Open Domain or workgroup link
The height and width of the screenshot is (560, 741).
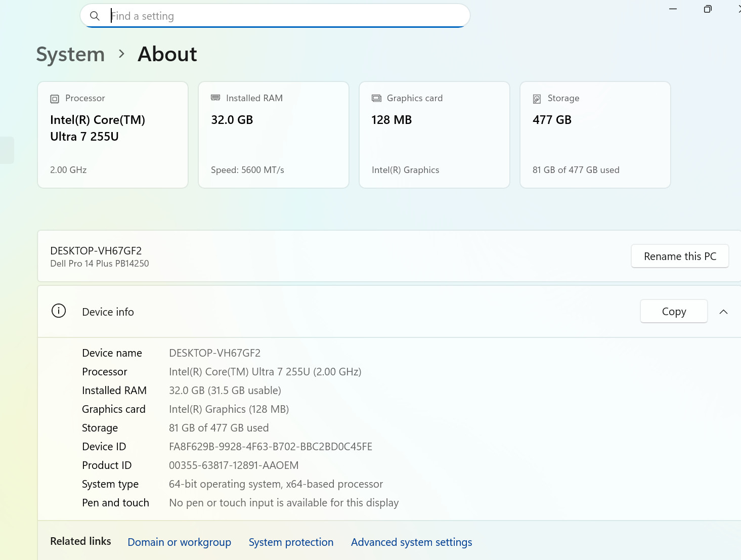coord(179,542)
